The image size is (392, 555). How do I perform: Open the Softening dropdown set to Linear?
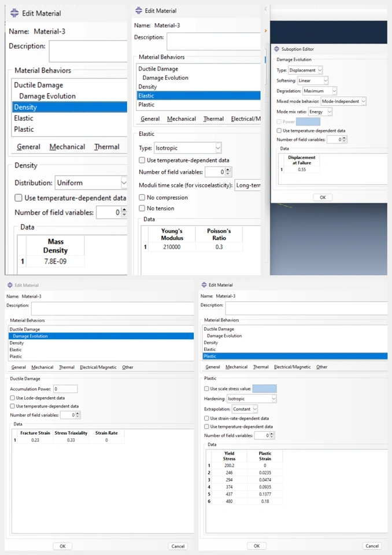coord(313,80)
